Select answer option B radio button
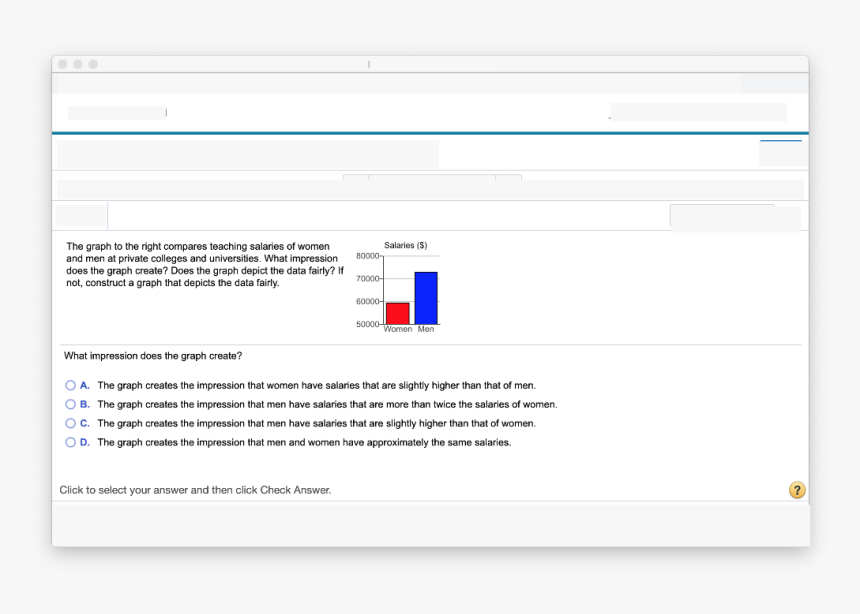The height and width of the screenshot is (614, 860). pos(70,404)
